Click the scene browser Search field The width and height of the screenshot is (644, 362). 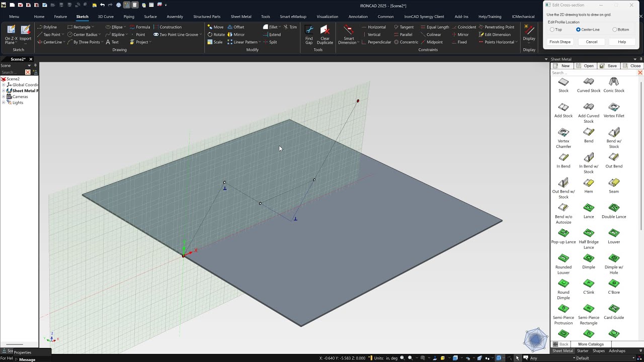(x=12, y=72)
